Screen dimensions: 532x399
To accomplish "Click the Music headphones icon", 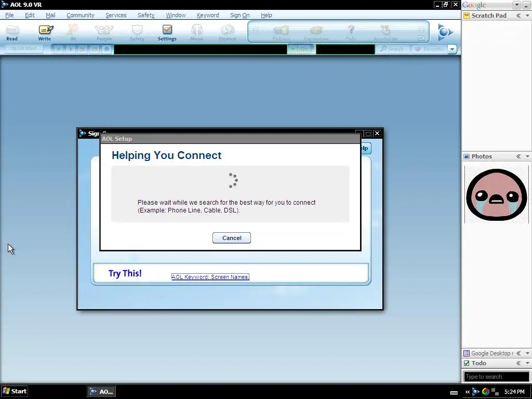I will 196,33.
